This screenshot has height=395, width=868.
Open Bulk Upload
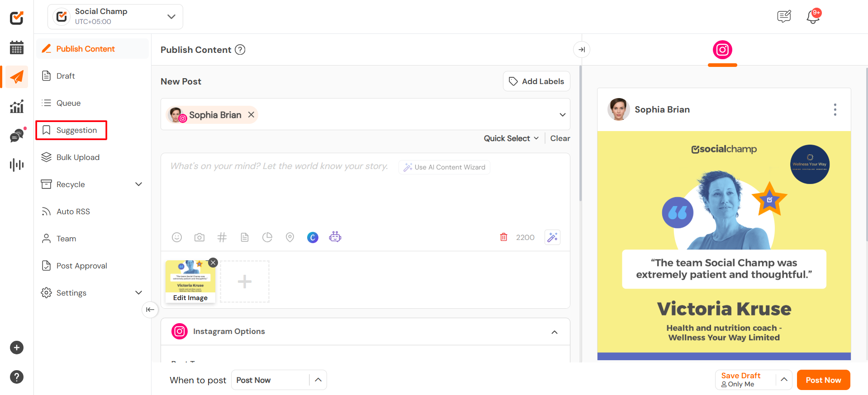click(78, 157)
